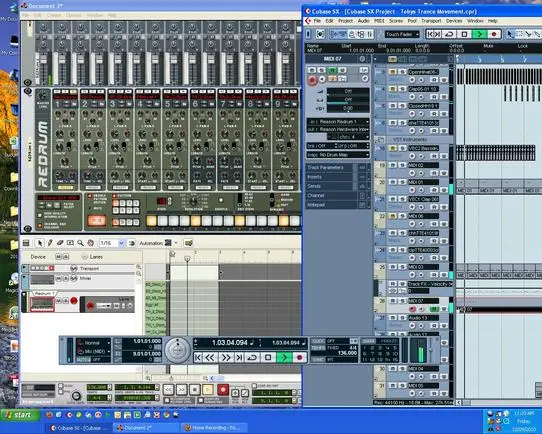The height and width of the screenshot is (434, 542).
Task: Open the Cubase Transport menu
Action: pos(431,21)
